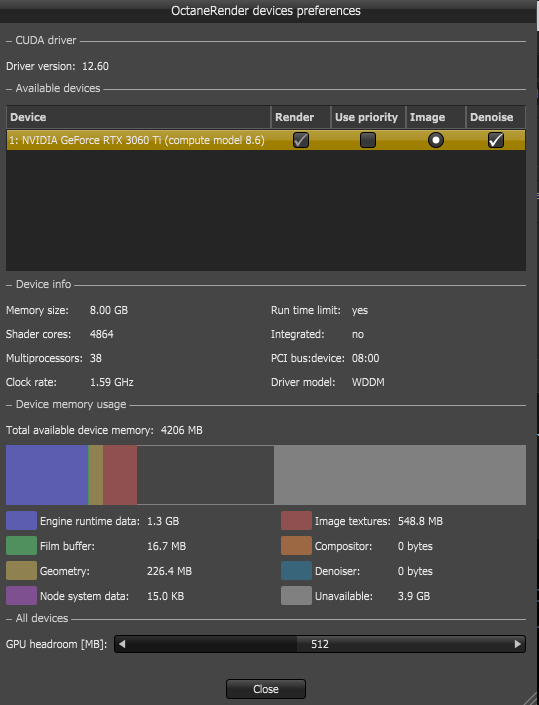539x705 pixels.
Task: Click the Geometry olive color swatch
Action: pyautogui.click(x=21, y=571)
